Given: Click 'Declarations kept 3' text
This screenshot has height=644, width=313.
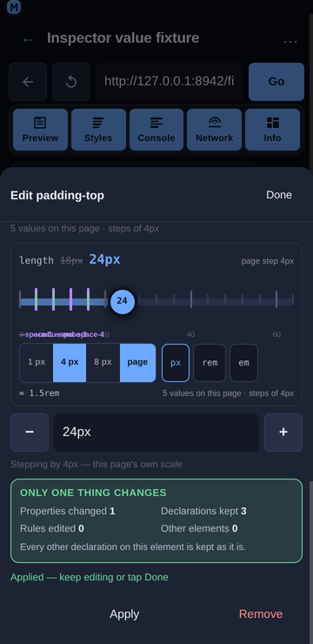Looking at the screenshot, I should pos(203,512).
